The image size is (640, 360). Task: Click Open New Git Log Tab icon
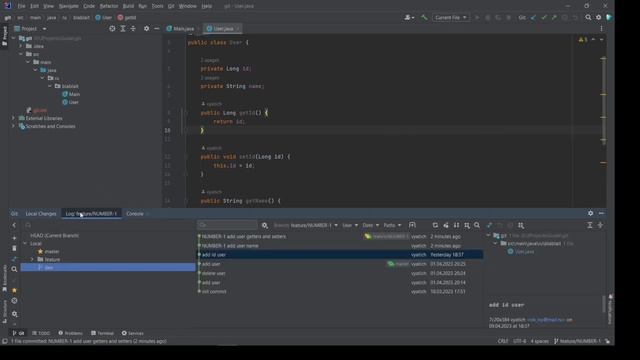[412, 225]
